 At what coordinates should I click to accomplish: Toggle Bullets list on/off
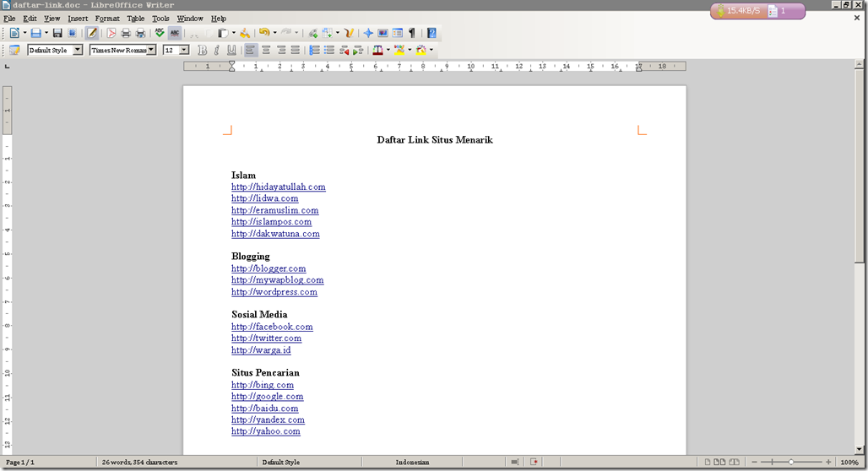[329, 51]
